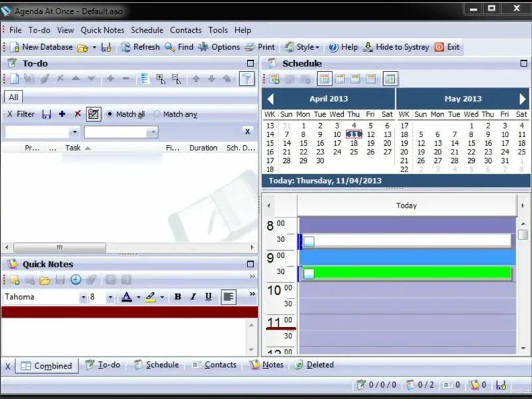Screen dimensions: 532x399
Task: Open the Contacts menu
Action: click(x=186, y=30)
